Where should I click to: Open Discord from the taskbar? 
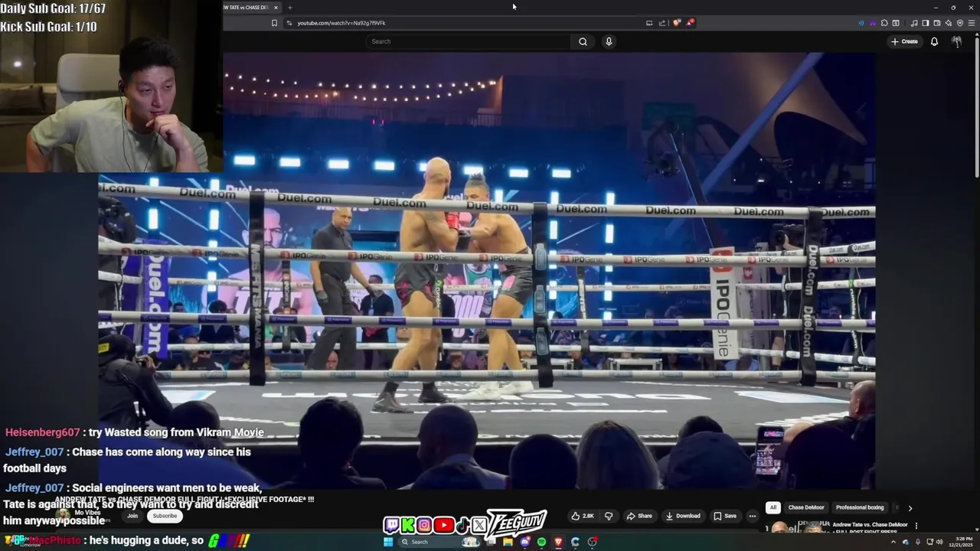525,542
